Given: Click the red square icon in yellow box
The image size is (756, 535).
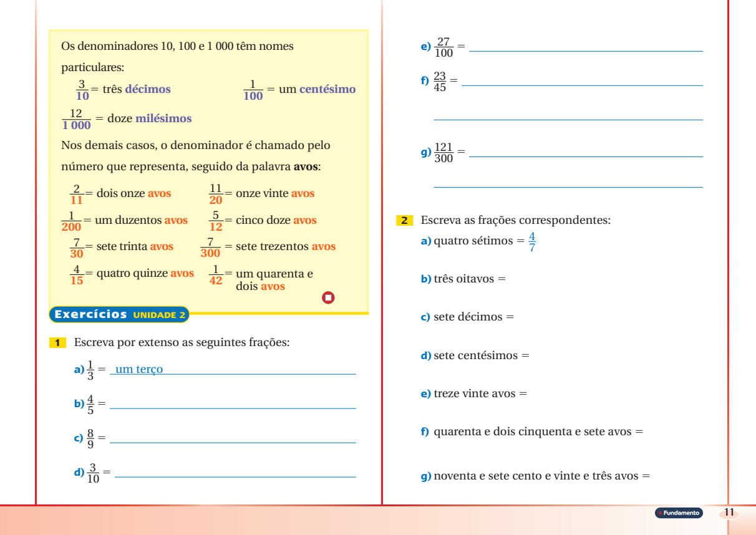Looking at the screenshot, I should 328,297.
